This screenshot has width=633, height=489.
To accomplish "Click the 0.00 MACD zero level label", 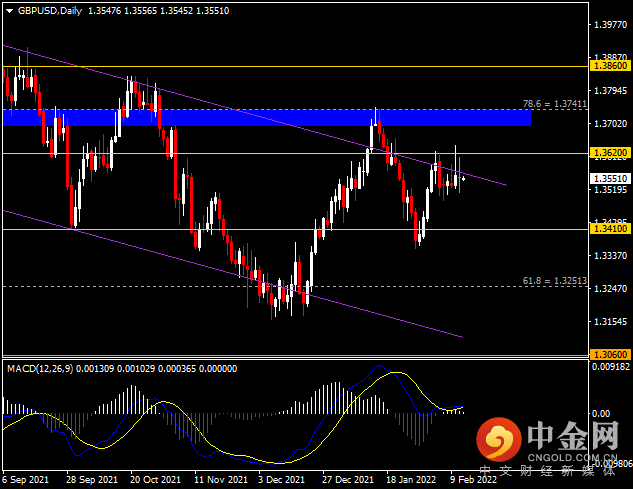I will tap(601, 413).
